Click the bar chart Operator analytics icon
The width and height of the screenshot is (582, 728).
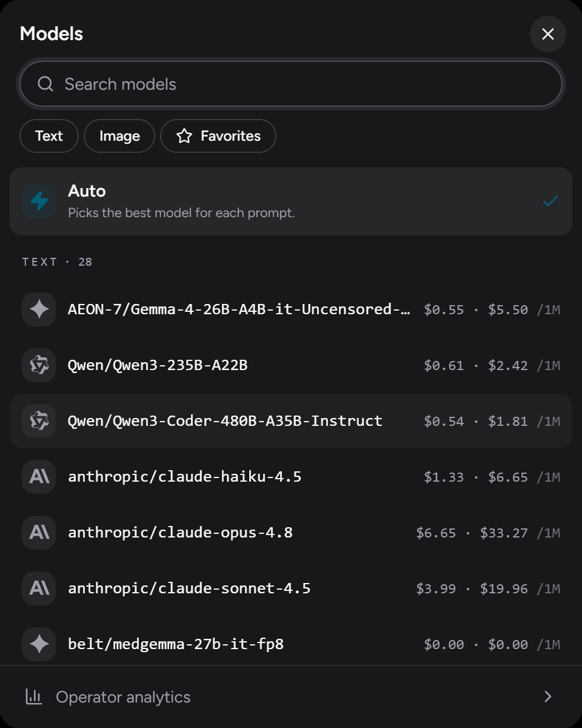point(33,696)
